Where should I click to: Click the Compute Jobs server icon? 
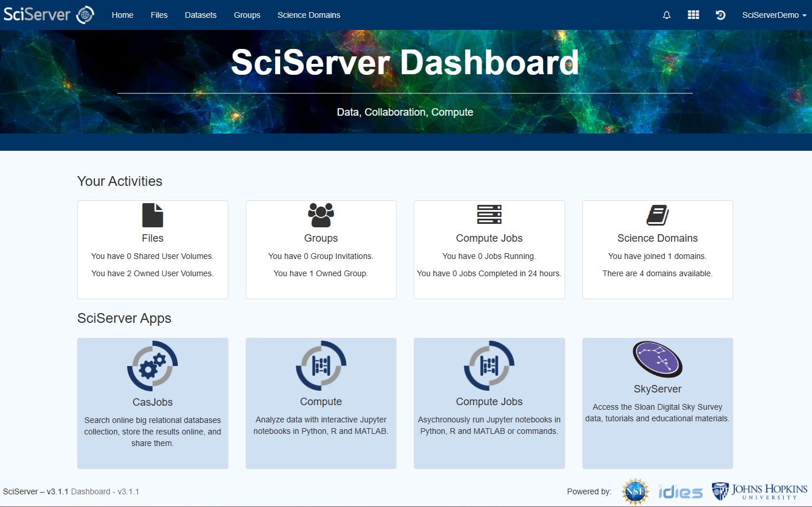click(489, 214)
